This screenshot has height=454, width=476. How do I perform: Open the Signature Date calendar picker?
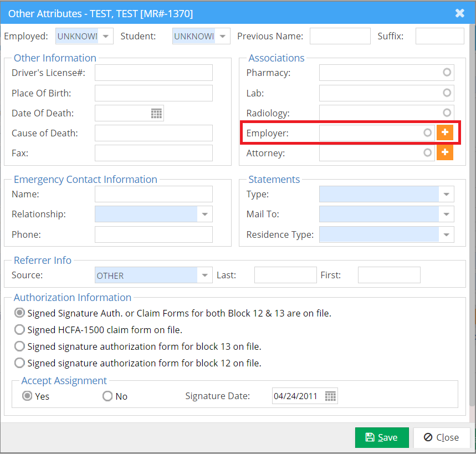coord(330,396)
